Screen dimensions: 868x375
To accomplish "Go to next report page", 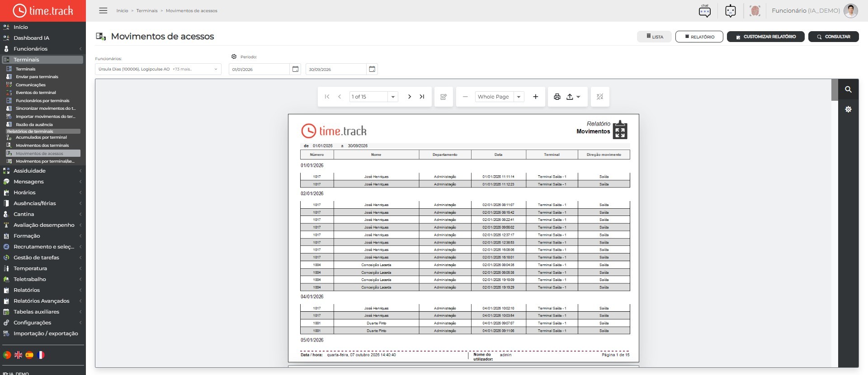I will click(409, 97).
